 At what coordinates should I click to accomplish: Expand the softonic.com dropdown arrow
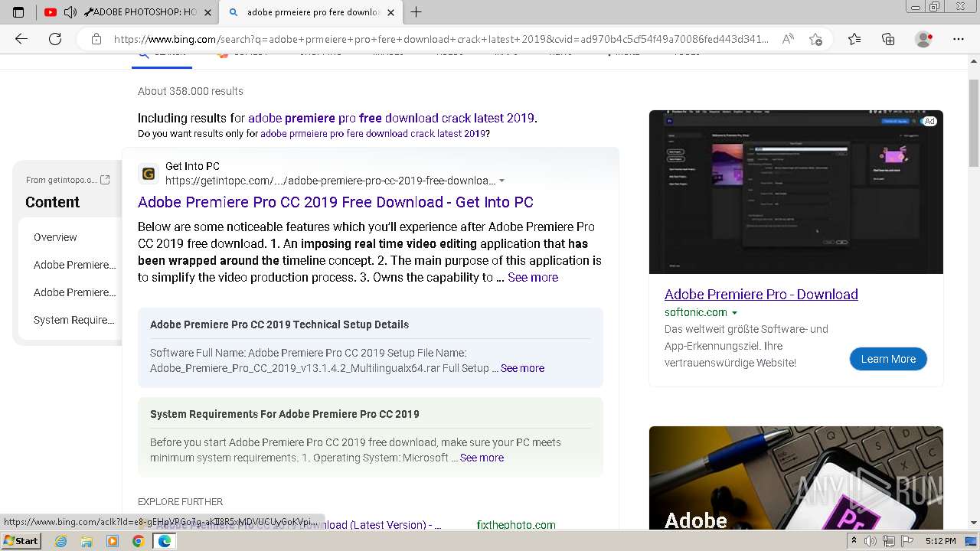(734, 313)
